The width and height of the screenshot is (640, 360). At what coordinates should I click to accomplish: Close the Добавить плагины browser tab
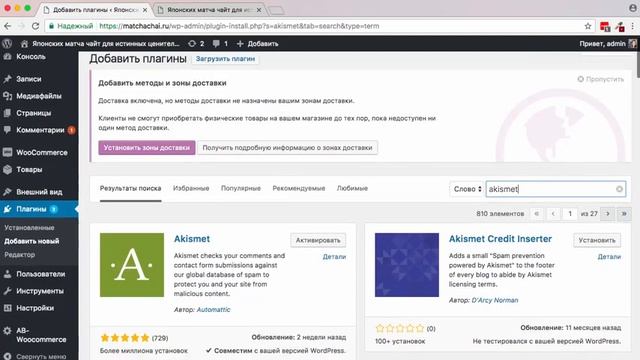(145, 9)
